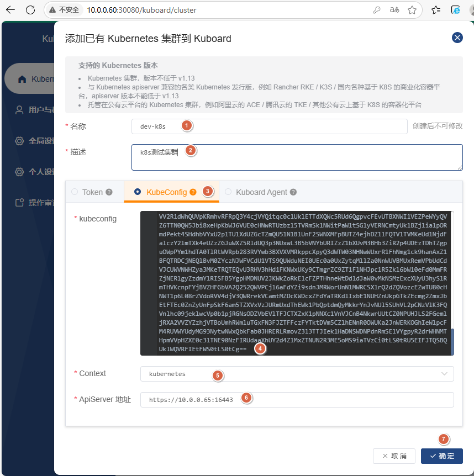This screenshot has width=474, height=476.
Task: Open saved passwords key icon
Action: tap(377, 10)
